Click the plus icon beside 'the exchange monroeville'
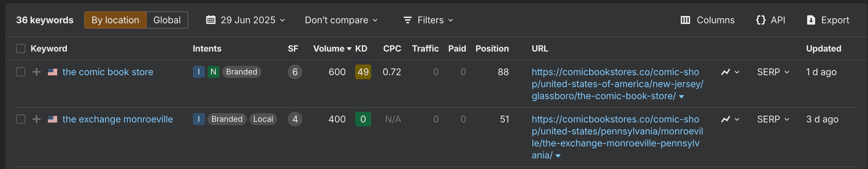 click(37, 119)
